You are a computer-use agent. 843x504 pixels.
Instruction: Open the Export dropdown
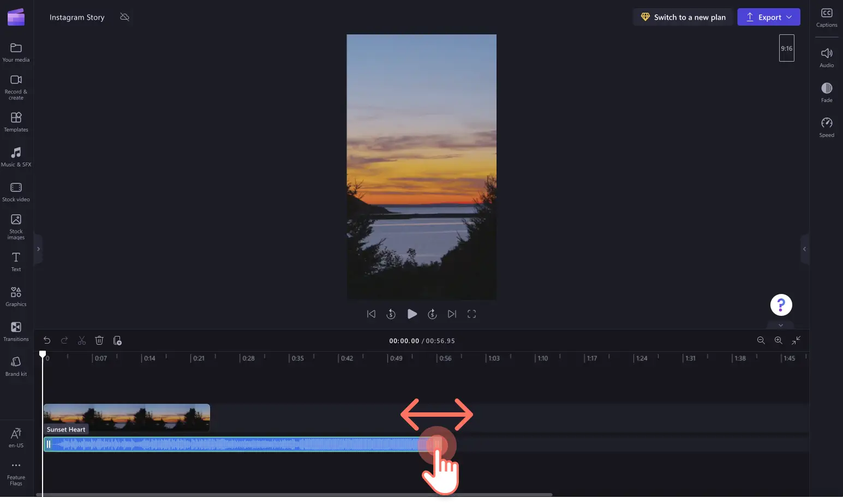coord(769,17)
